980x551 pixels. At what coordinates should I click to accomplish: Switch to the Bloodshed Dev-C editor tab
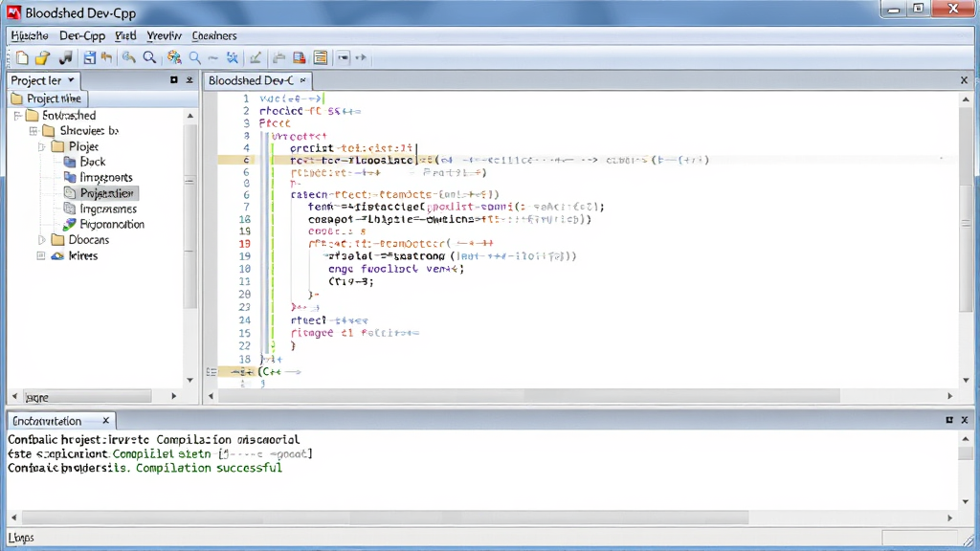pyautogui.click(x=252, y=80)
